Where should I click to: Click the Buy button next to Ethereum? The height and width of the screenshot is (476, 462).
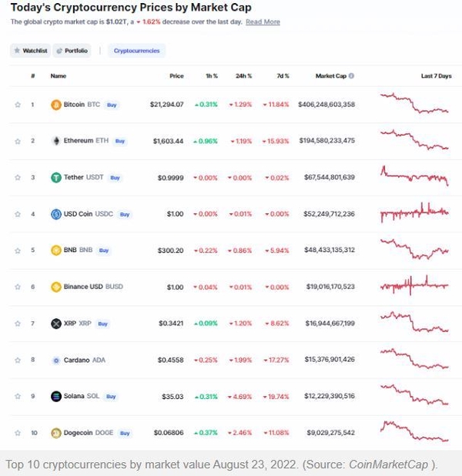120,141
